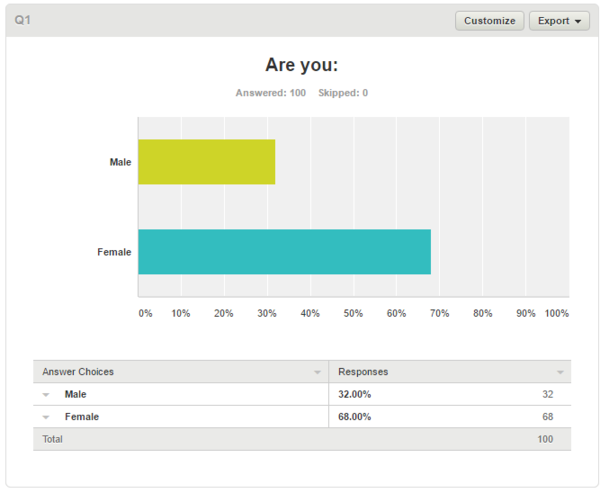
Task: Open the Export dropdown menu
Action: tap(559, 21)
